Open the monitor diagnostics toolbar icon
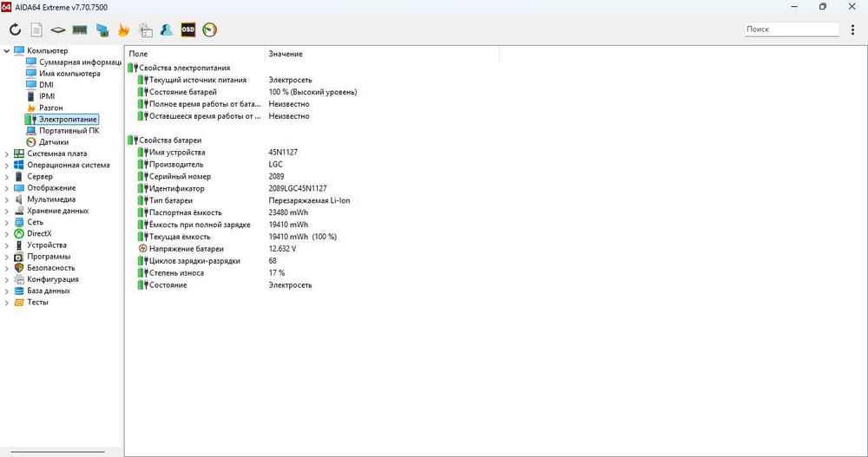868x457 pixels. click(102, 29)
